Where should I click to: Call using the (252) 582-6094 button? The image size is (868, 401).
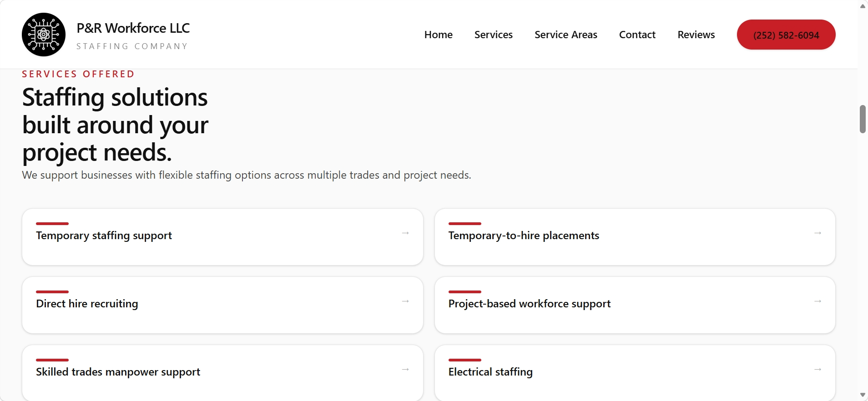(786, 35)
